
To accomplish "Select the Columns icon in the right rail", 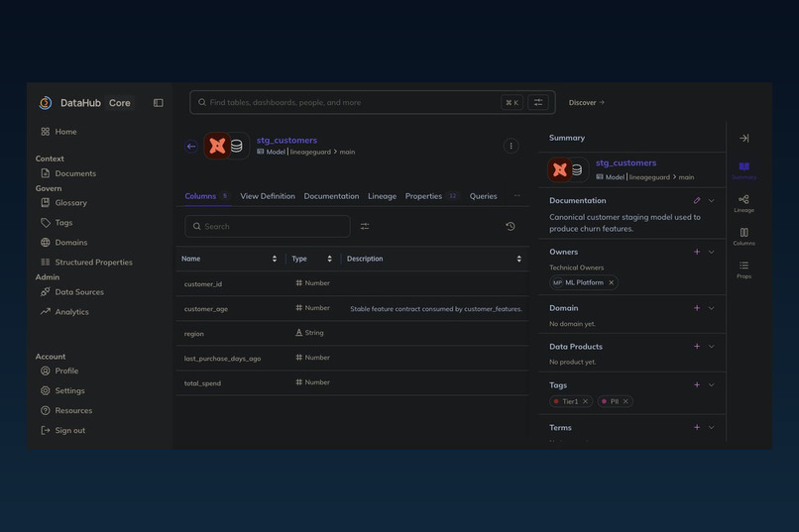I will pos(743,236).
